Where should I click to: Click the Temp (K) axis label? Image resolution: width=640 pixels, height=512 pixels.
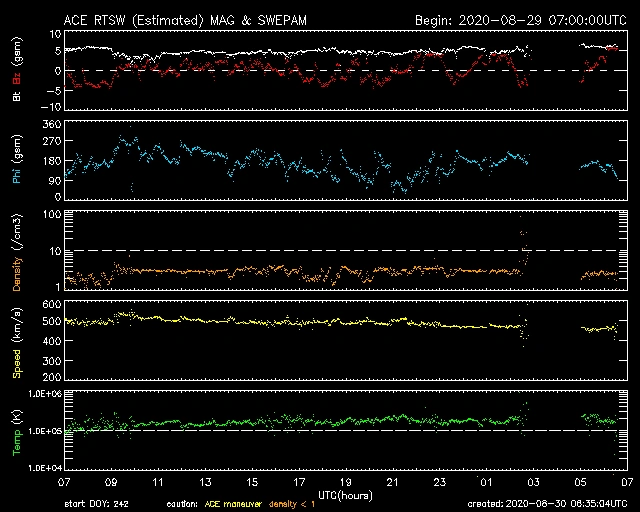tap(17, 430)
